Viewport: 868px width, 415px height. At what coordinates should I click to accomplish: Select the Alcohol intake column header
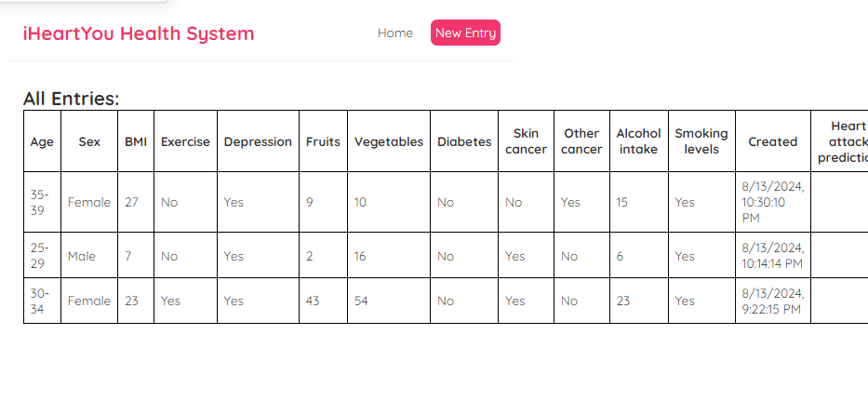tap(639, 141)
